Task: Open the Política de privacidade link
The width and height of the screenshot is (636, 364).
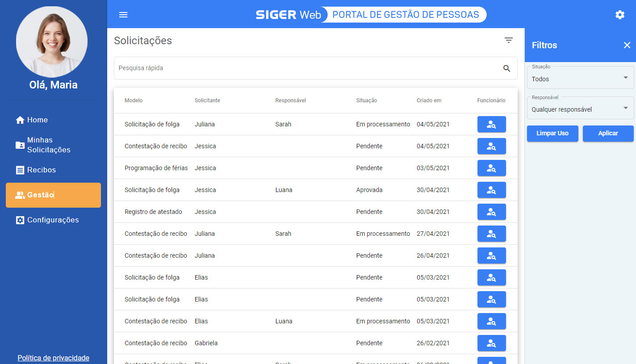Action: click(54, 358)
